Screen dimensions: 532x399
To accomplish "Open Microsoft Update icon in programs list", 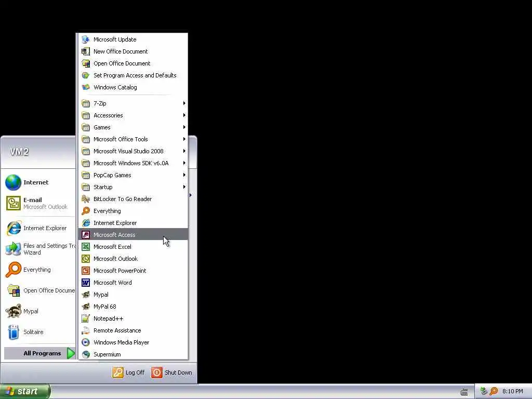I will click(86, 39).
